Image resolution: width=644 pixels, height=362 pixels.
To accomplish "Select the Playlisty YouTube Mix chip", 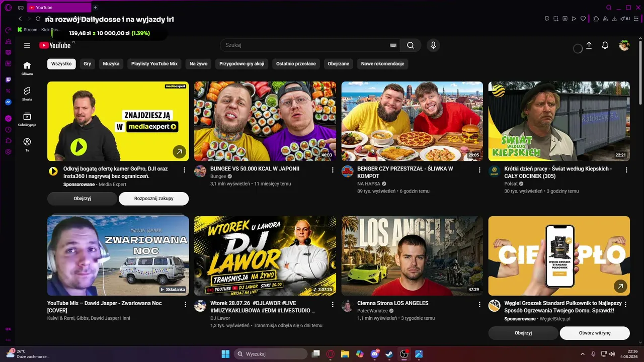I will [154, 64].
